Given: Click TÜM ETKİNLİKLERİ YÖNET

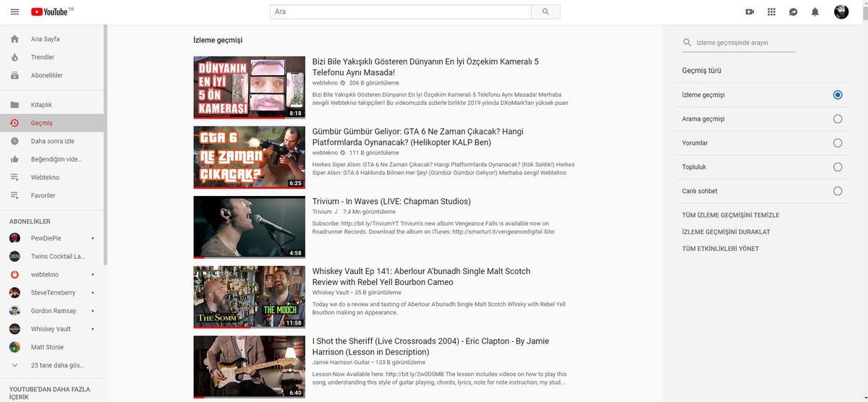Looking at the screenshot, I should click(720, 249).
